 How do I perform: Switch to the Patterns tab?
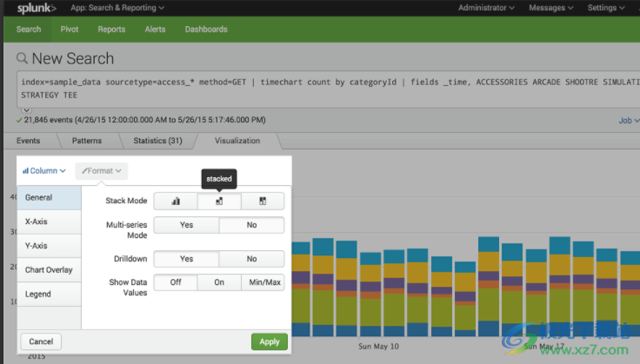click(87, 141)
